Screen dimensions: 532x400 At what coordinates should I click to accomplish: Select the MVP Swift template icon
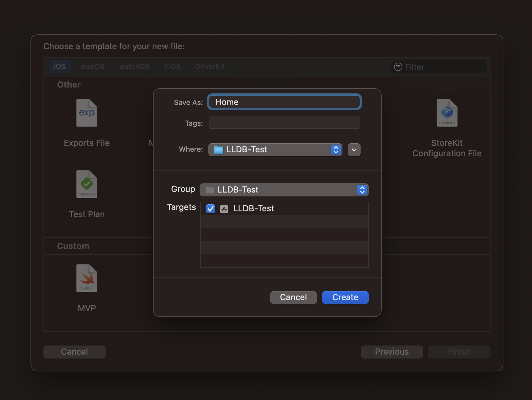pyautogui.click(x=87, y=278)
